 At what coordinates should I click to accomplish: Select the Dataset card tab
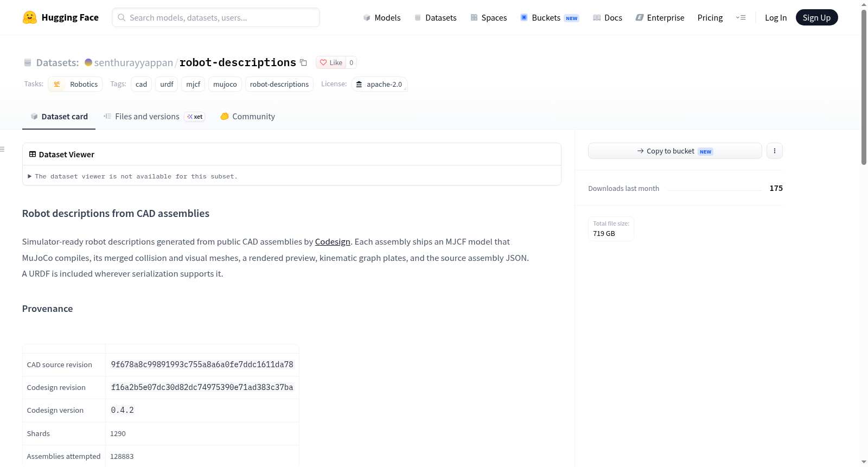(59, 117)
